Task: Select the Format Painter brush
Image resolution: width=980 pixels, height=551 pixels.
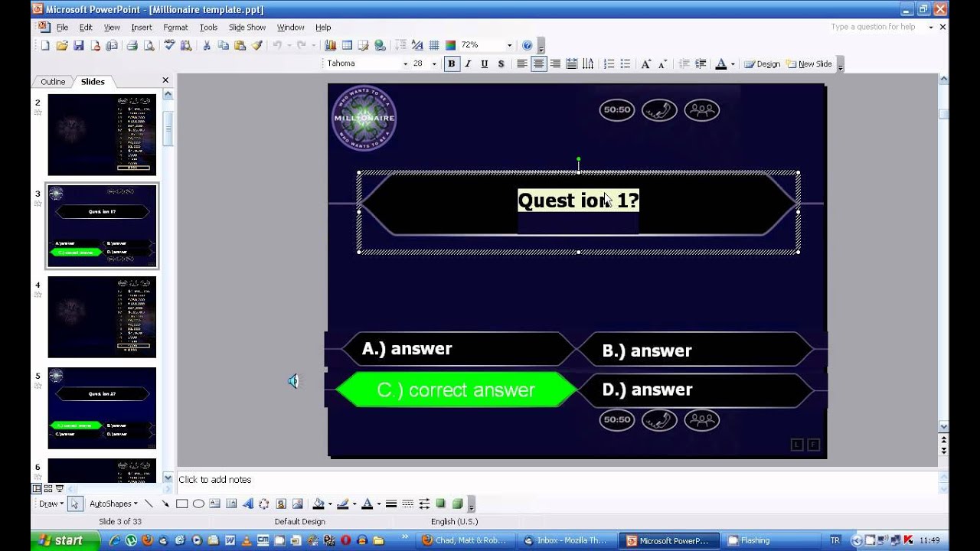Action: click(256, 46)
